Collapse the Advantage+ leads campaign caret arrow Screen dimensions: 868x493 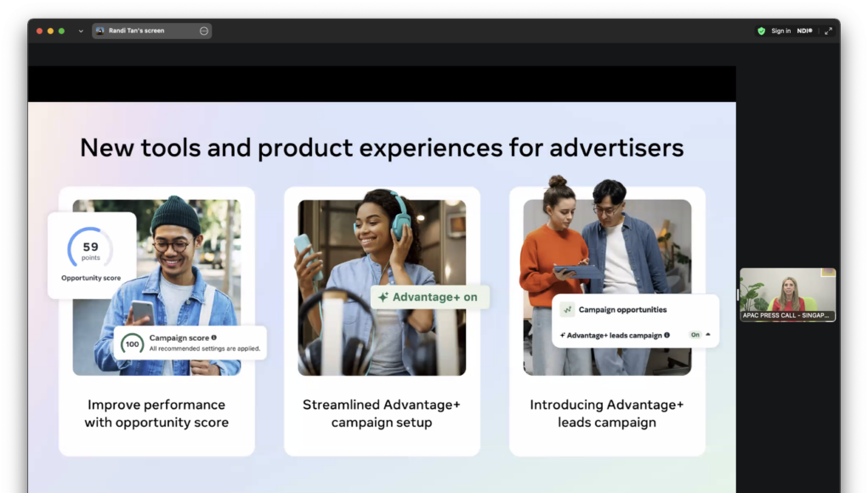coord(708,334)
